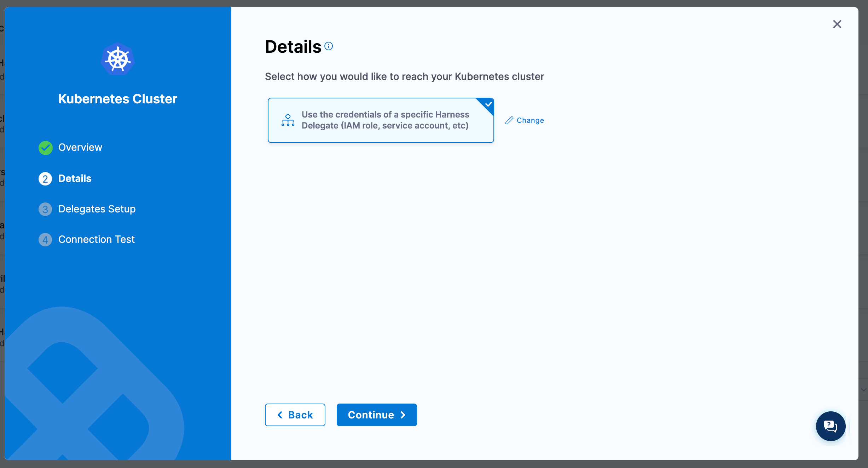This screenshot has height=468, width=868.
Task: Toggle the selected checkmark corner on card
Action: [x=488, y=104]
